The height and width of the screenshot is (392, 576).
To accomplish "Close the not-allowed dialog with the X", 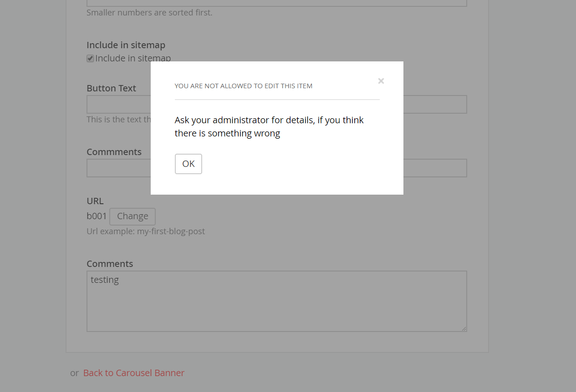I will (381, 81).
